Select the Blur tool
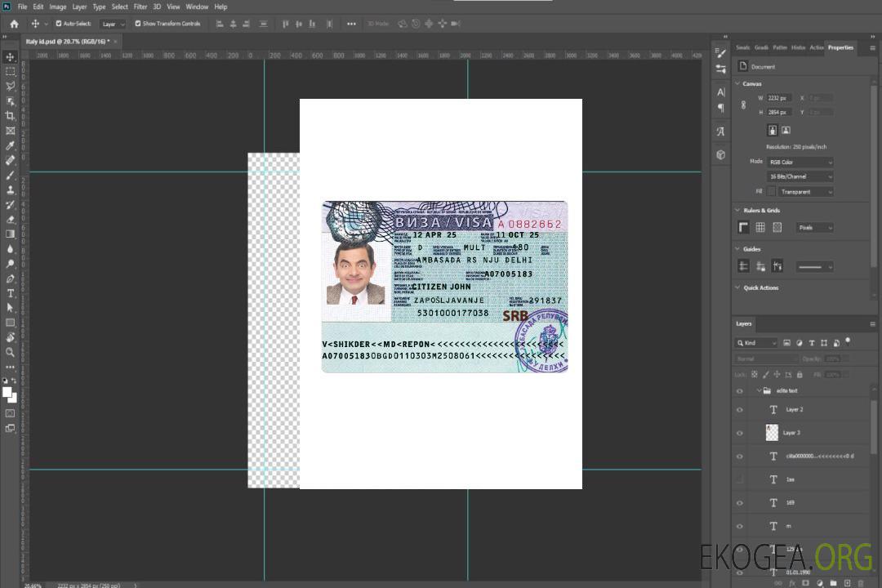The height and width of the screenshot is (588, 882). click(x=10, y=249)
